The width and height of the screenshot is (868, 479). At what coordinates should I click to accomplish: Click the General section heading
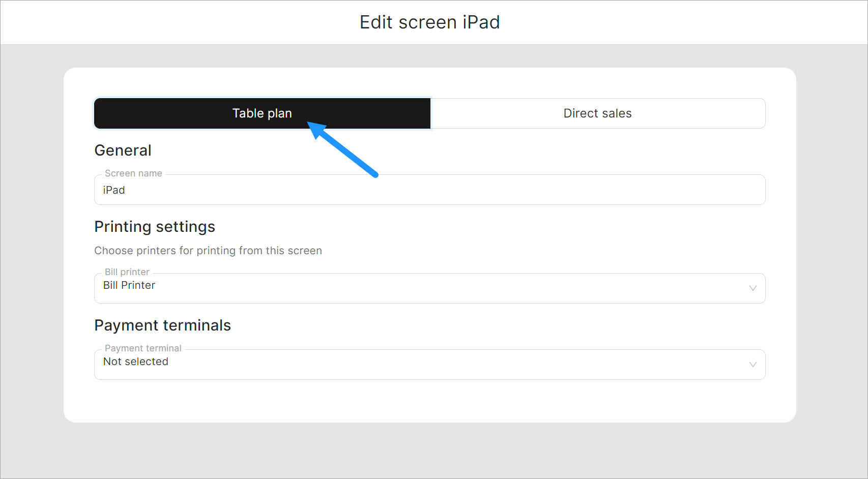click(x=123, y=151)
